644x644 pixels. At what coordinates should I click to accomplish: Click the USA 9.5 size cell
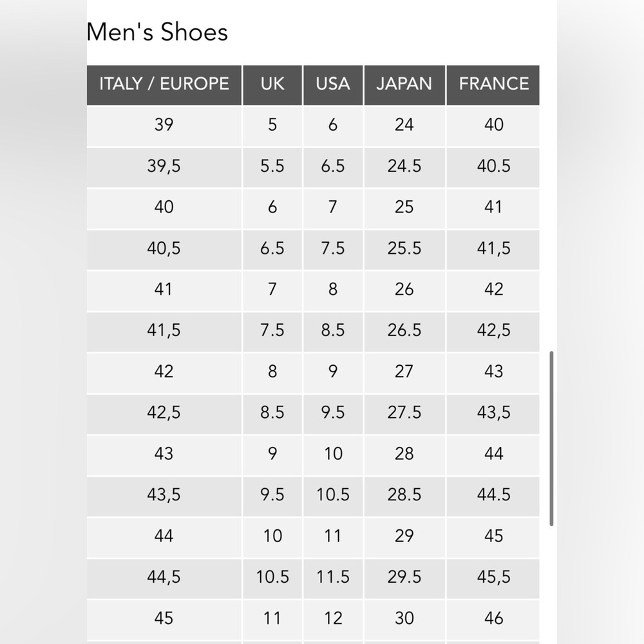tap(333, 412)
